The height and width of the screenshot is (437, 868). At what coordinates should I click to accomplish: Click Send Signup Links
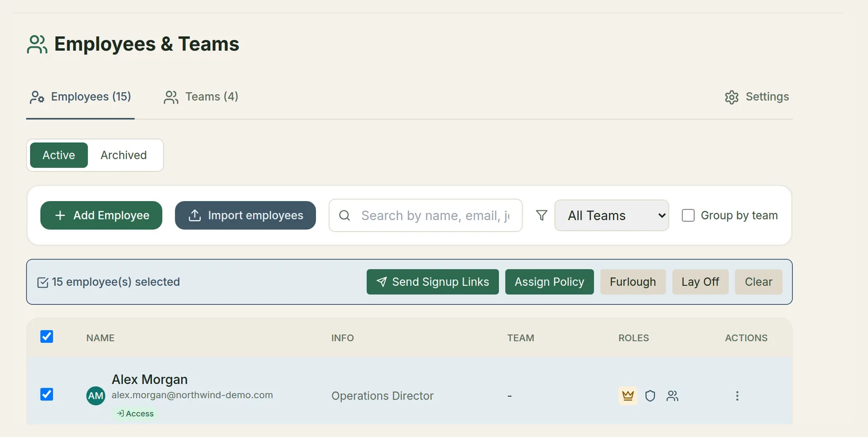pyautogui.click(x=432, y=282)
